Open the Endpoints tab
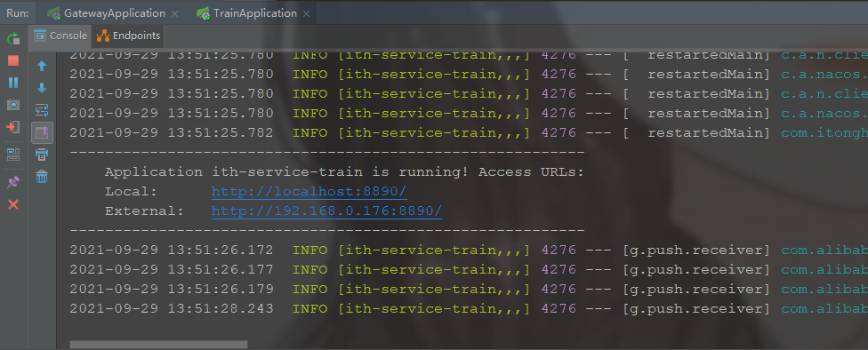The height and width of the screenshot is (350, 868). (128, 36)
